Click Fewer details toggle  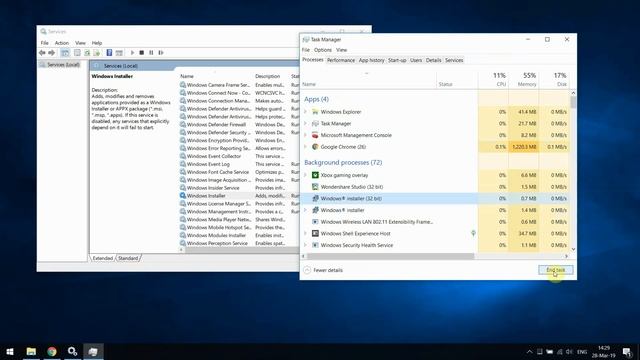tap(323, 270)
